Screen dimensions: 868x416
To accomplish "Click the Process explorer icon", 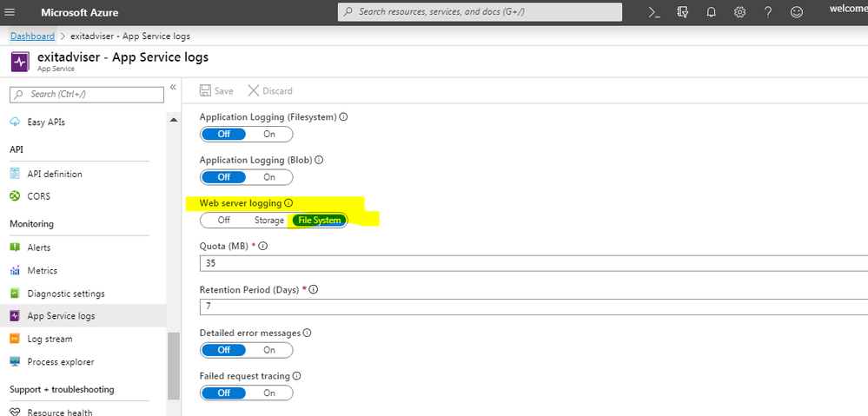I will coord(16,362).
